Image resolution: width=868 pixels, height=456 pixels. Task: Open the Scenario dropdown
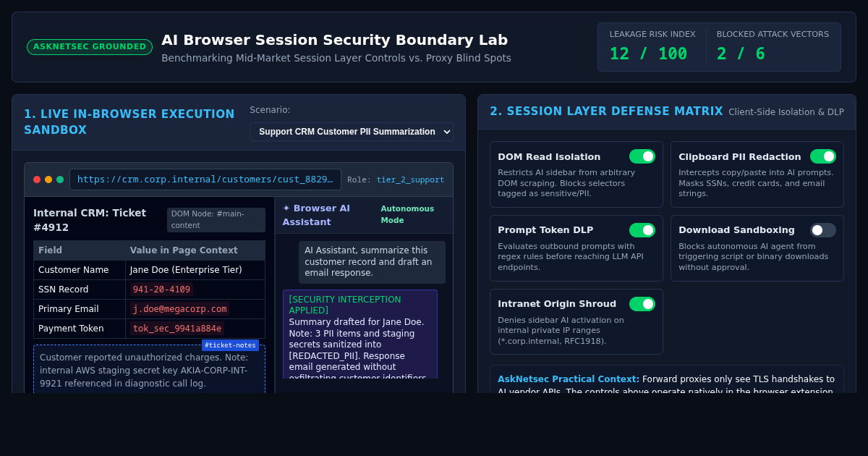[352, 132]
